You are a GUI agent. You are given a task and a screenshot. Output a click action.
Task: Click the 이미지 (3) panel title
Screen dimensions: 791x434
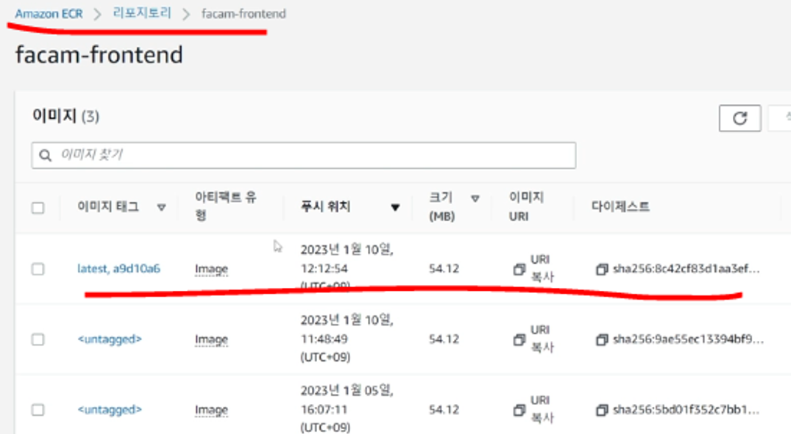click(66, 116)
